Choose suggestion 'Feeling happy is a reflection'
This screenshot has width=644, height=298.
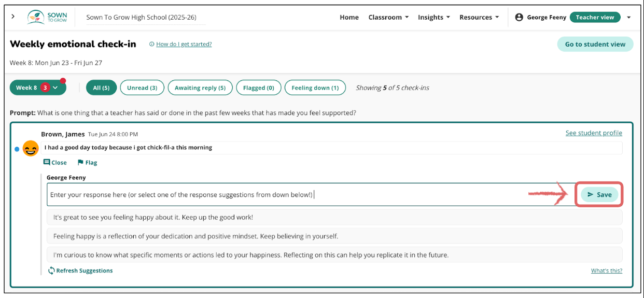pyautogui.click(x=334, y=236)
